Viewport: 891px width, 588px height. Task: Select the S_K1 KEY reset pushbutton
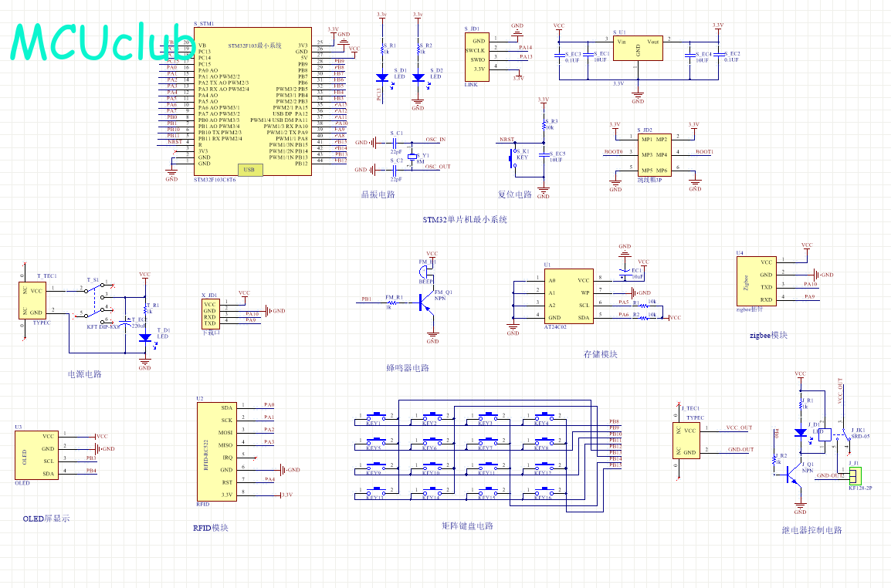click(x=513, y=158)
